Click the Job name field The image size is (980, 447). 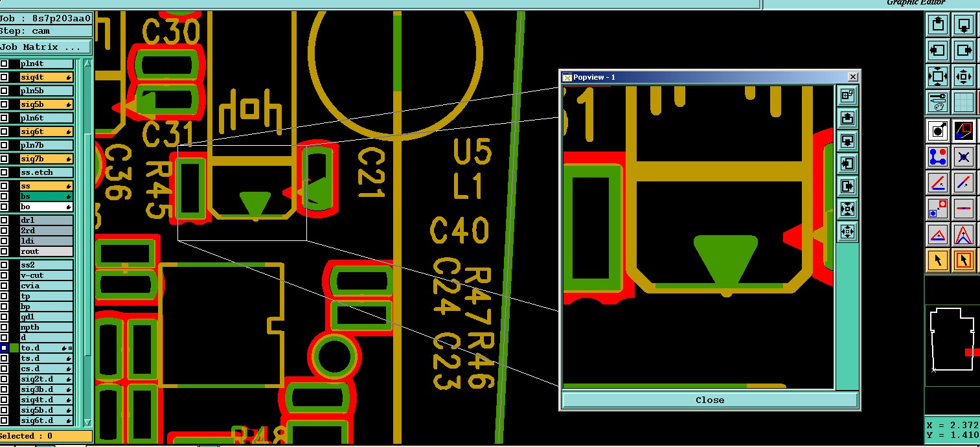pos(46,18)
